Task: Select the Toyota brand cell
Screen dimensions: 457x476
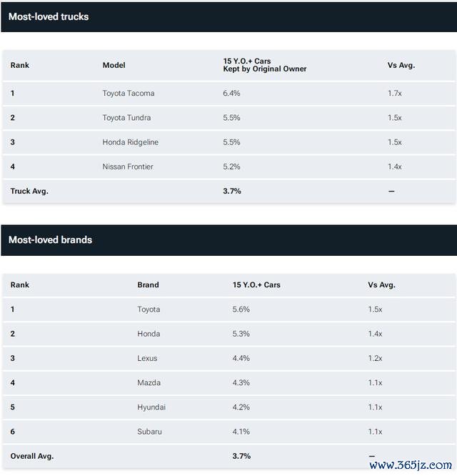Action: pos(149,309)
